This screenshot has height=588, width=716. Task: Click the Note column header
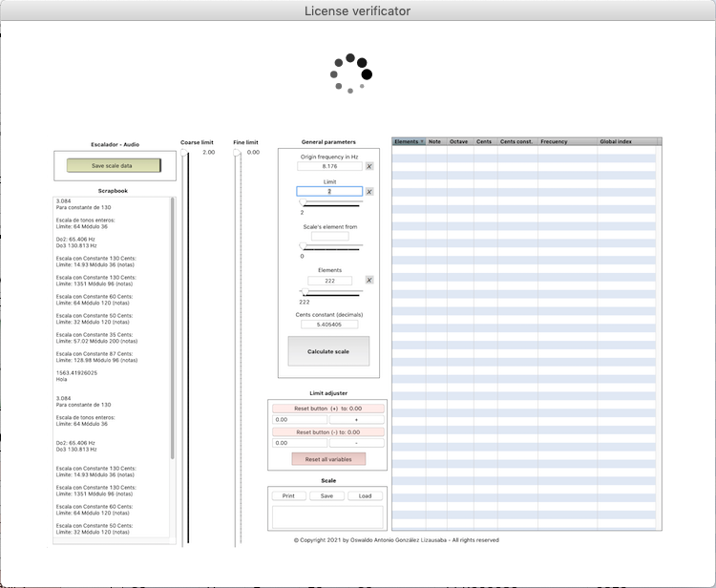435,141
